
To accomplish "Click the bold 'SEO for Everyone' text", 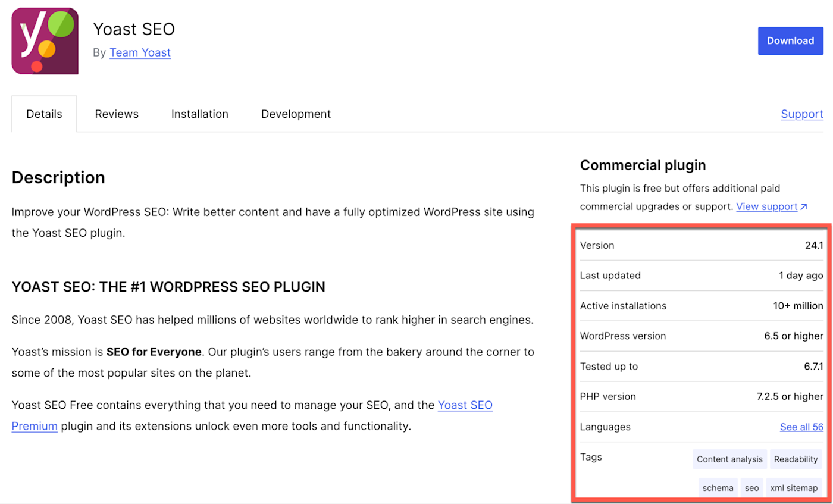I will coord(154,352).
